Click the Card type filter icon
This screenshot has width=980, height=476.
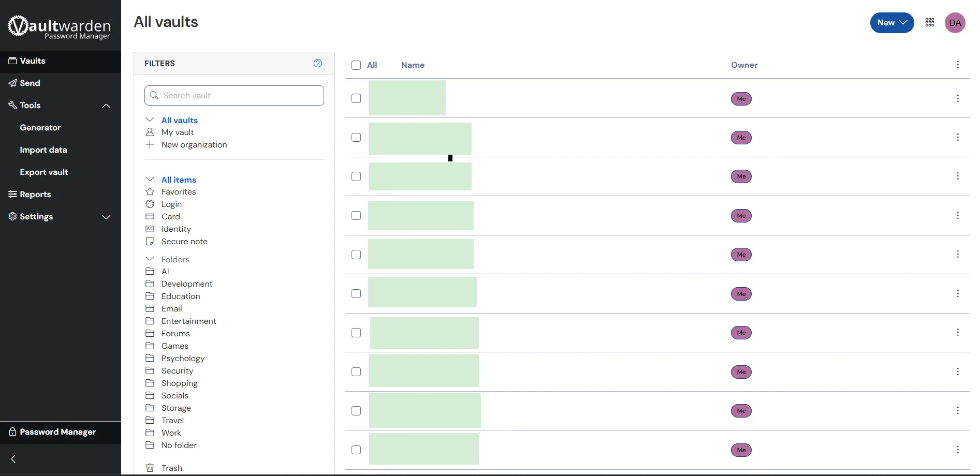150,217
